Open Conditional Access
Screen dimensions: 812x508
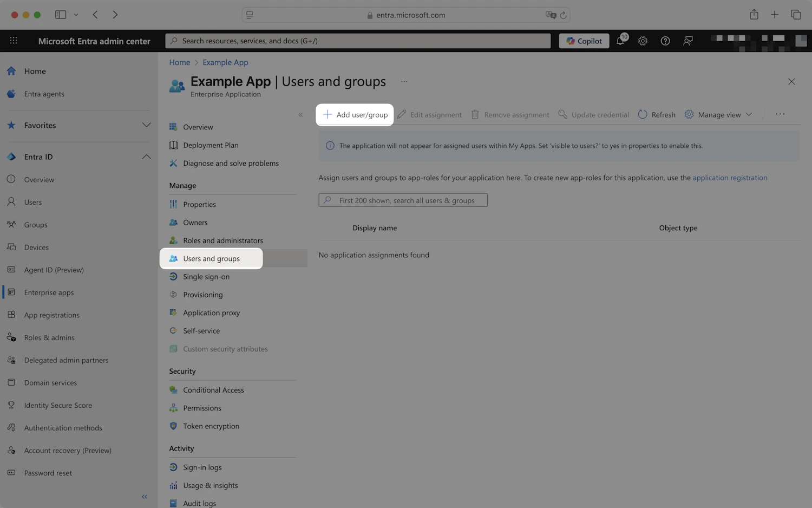(213, 390)
